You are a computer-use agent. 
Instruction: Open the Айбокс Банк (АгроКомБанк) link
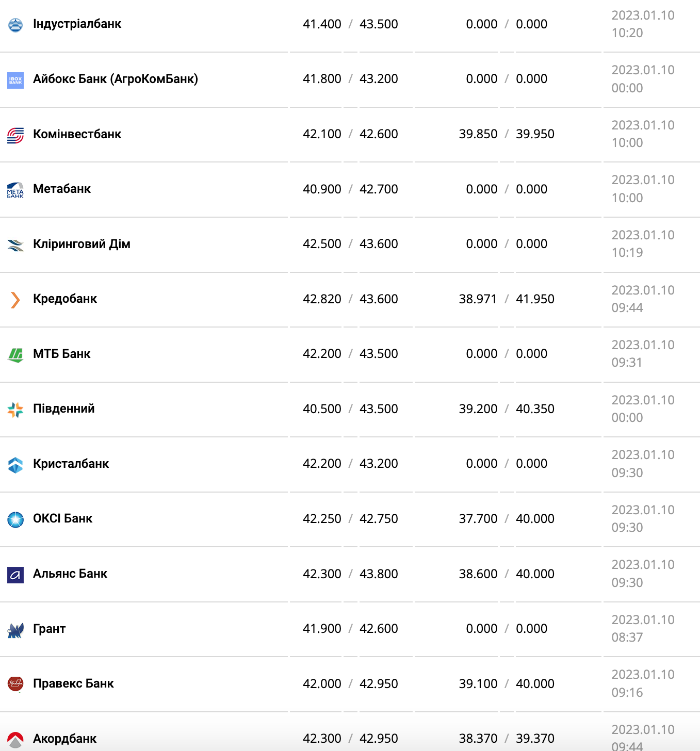(x=115, y=79)
